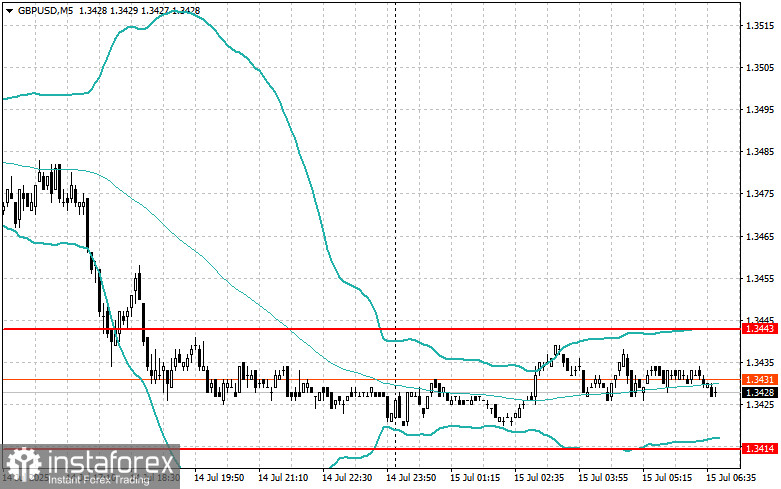The height and width of the screenshot is (489, 781).
Task: Click the orange 1.3431 price label
Action: pos(760,379)
